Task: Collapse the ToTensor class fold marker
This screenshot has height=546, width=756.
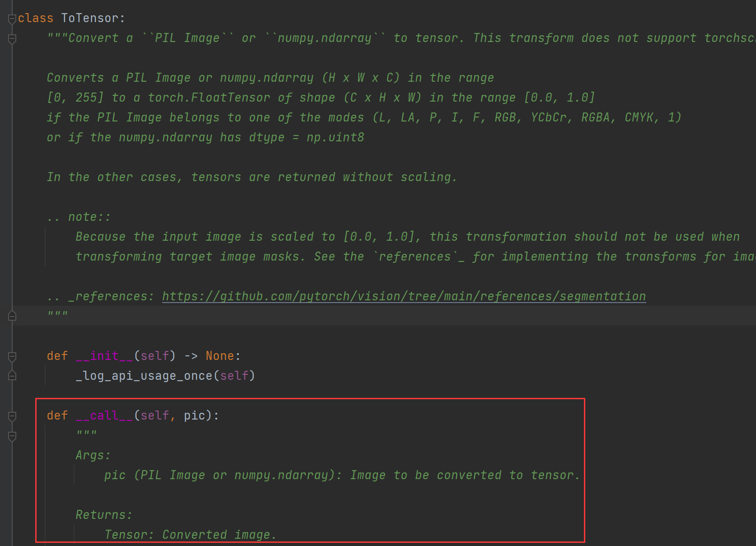Action: (x=12, y=19)
